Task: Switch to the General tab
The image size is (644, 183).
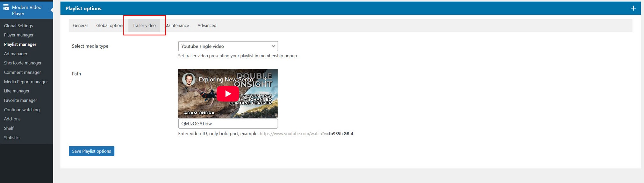Action: (x=80, y=25)
